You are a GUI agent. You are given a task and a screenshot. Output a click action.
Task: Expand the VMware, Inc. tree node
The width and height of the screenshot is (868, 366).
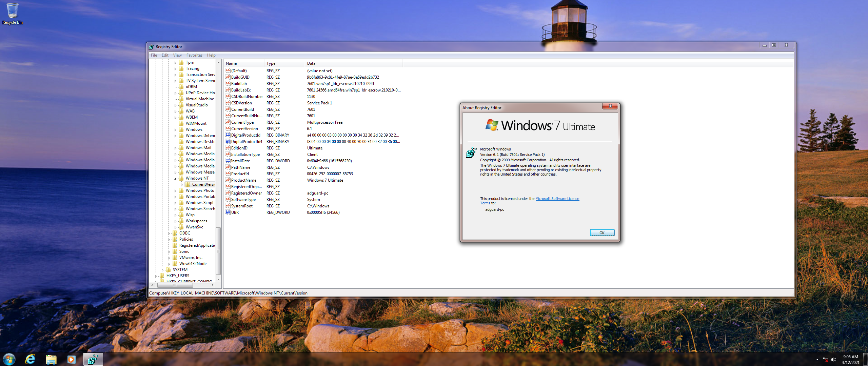[169, 258]
